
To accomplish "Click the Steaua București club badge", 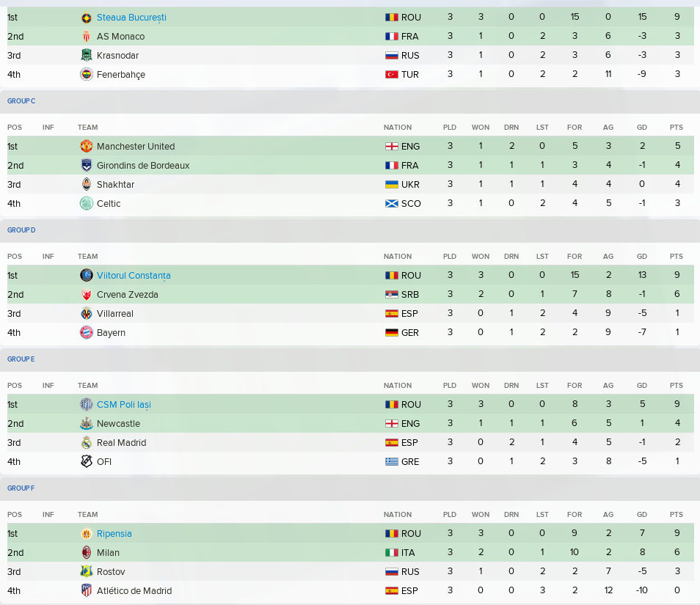I will [86, 18].
